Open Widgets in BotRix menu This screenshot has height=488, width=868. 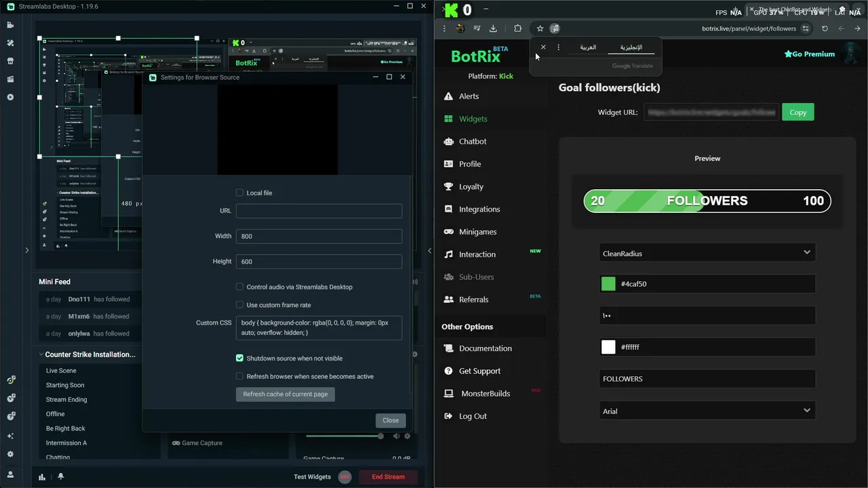coord(473,119)
